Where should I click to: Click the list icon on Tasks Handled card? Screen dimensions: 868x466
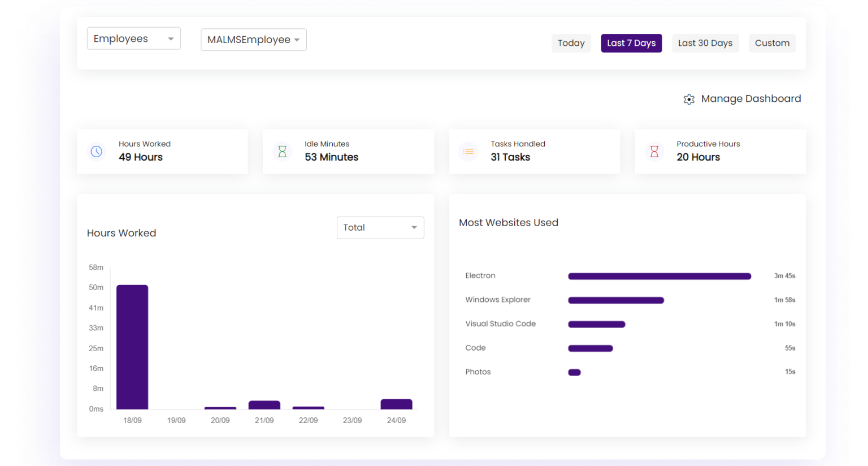tap(468, 151)
